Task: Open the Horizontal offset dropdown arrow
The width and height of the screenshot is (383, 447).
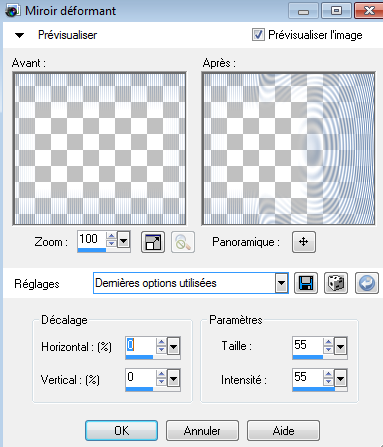Action: point(173,347)
